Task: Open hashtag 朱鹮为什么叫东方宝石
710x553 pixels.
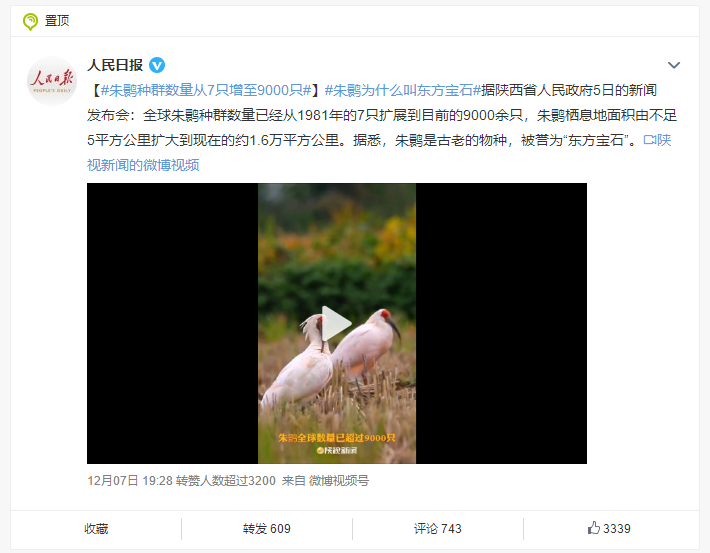Action: coord(403,91)
